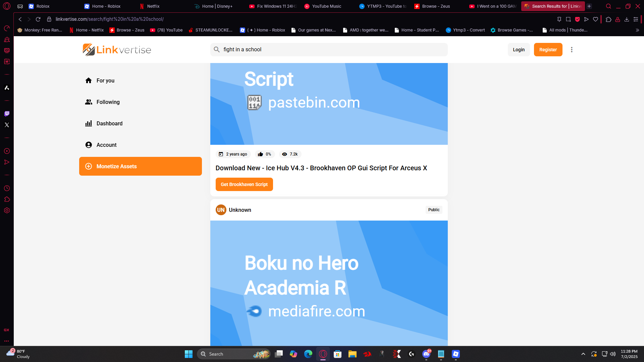Open X (Twitter) in the Opera sidebar
The image size is (644, 362).
pyautogui.click(x=7, y=125)
